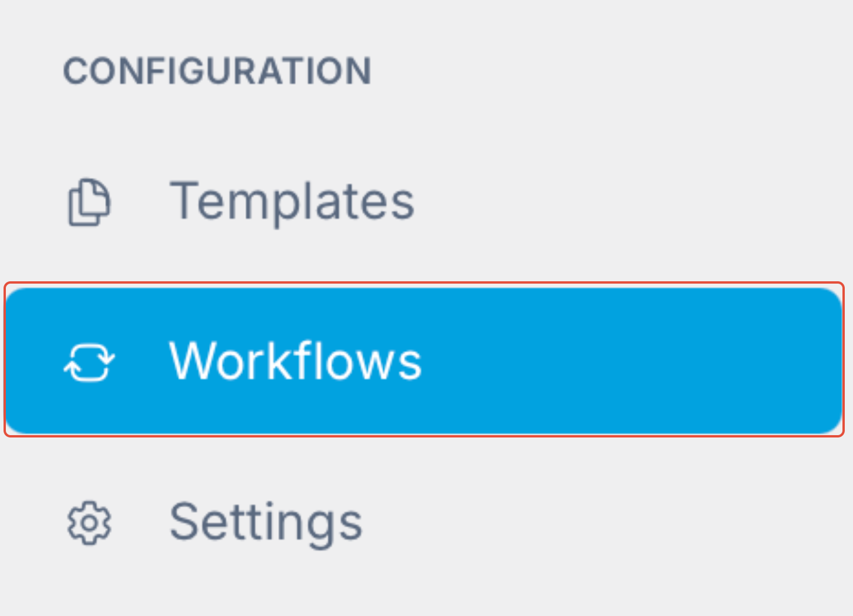
Task: Choose Templates under the CONFIGURATION heading
Action: (292, 202)
